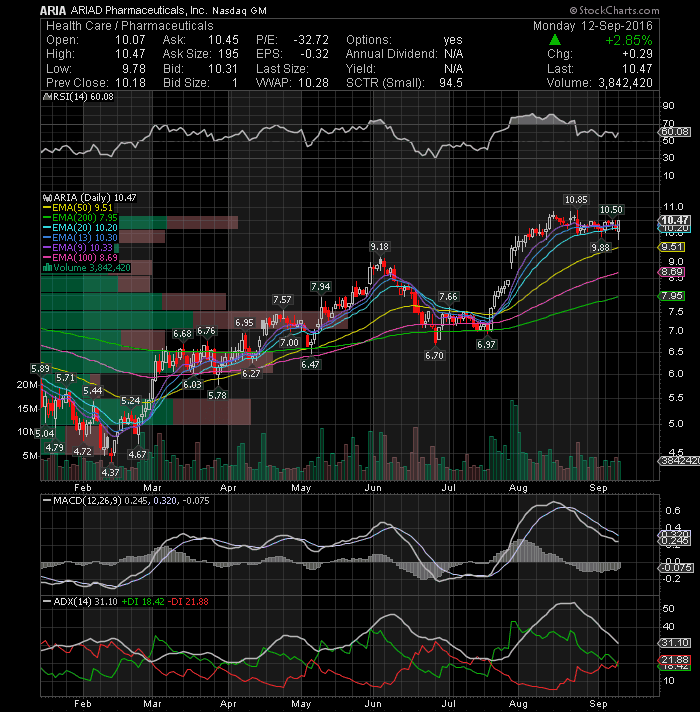Click the EMA(100) 8.69 legend entry
Image resolution: width=700 pixels, height=712 pixels.
(80, 257)
